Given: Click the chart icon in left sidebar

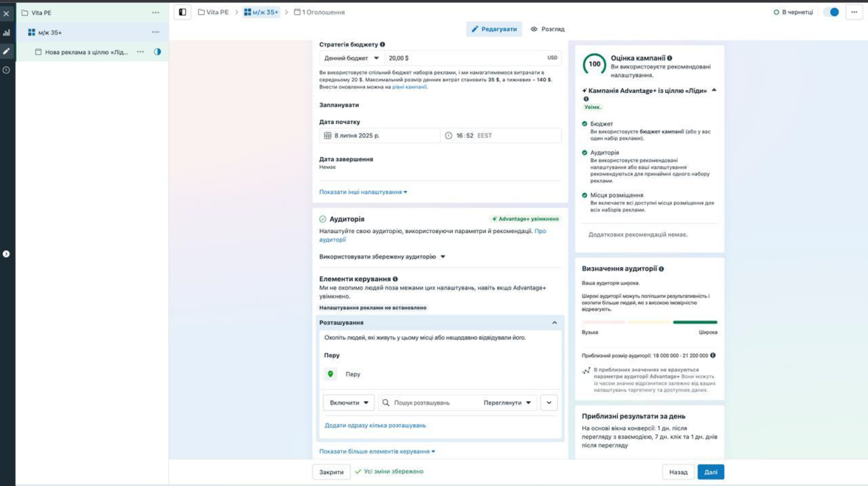Looking at the screenshot, I should [x=7, y=33].
